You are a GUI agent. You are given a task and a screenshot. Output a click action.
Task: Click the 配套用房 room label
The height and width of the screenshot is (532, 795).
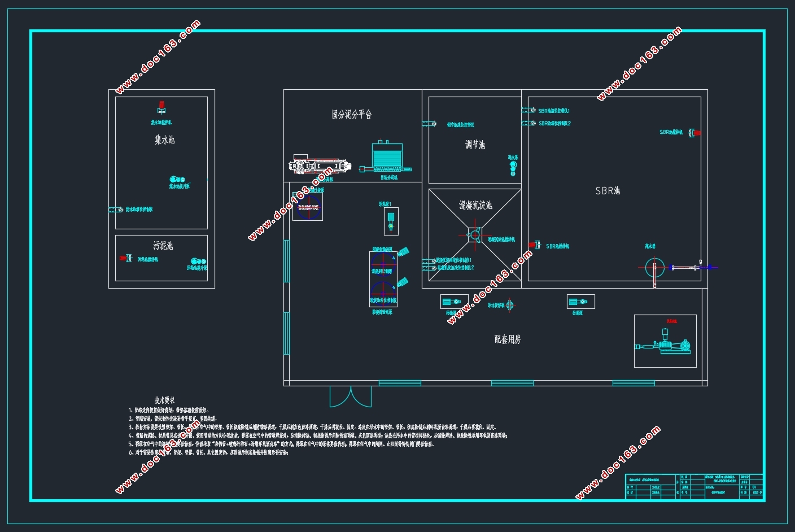click(507, 339)
